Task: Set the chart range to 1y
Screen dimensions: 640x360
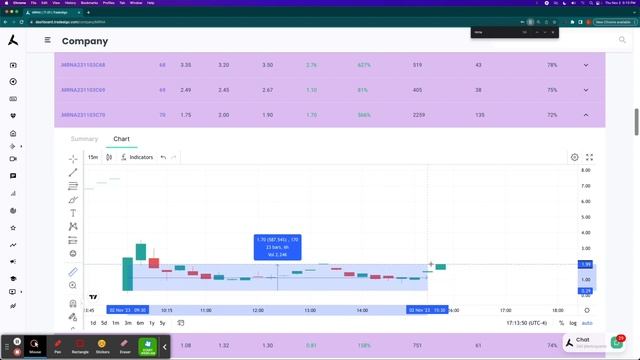Action: tap(152, 323)
